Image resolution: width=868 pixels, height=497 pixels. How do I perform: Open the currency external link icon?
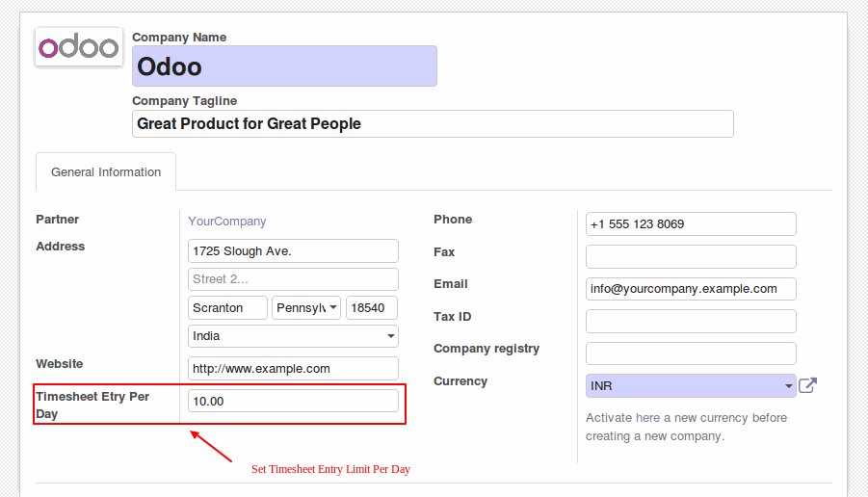[x=807, y=385]
